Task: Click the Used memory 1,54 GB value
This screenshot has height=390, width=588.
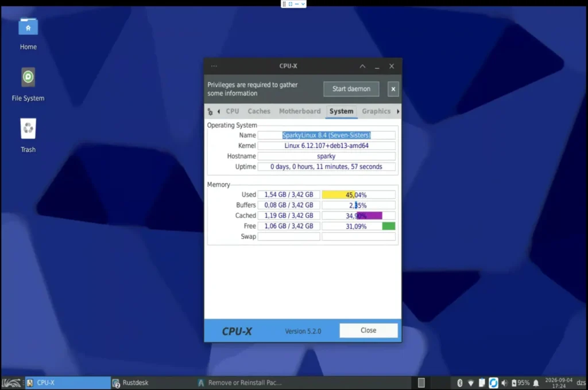Action: click(289, 194)
